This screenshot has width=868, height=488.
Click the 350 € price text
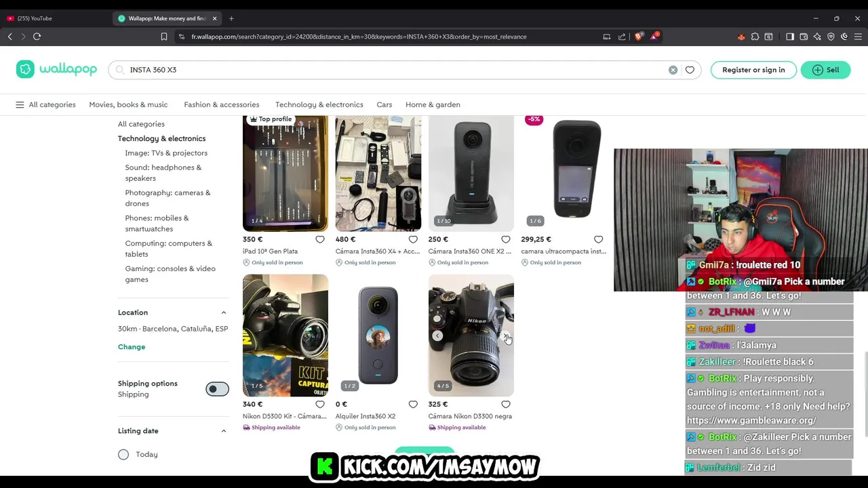point(252,239)
